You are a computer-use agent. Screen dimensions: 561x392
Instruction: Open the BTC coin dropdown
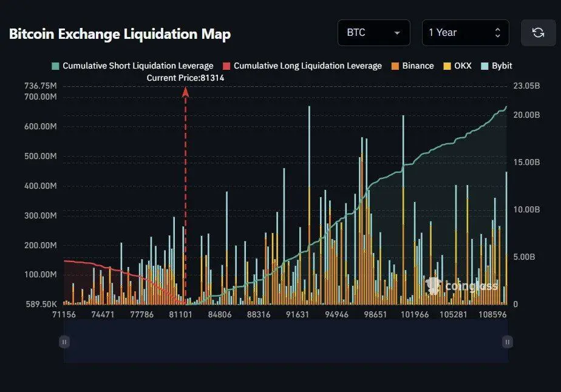coord(374,33)
